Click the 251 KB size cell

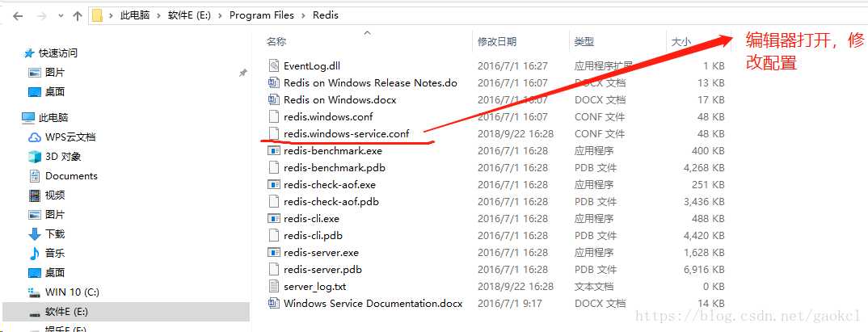[x=708, y=185]
